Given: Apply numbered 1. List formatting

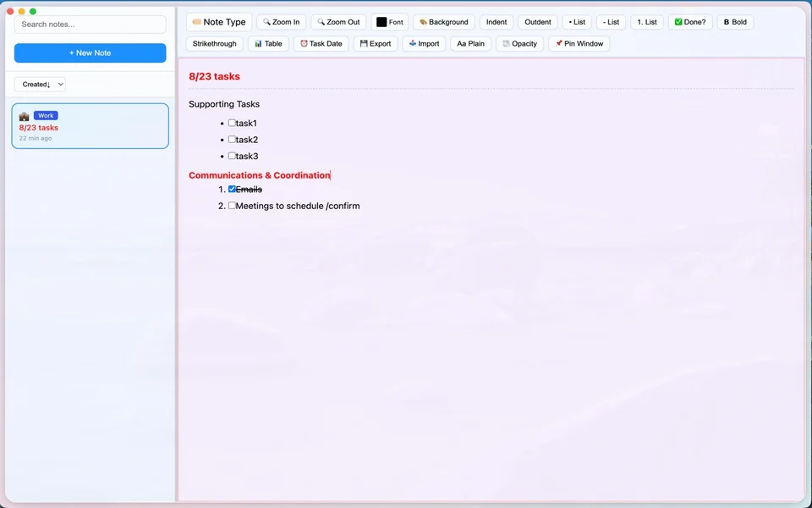Looking at the screenshot, I should click(647, 22).
